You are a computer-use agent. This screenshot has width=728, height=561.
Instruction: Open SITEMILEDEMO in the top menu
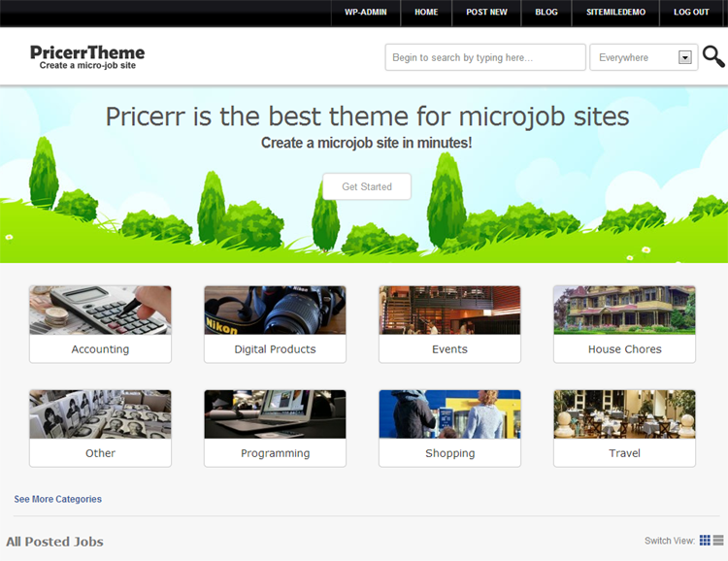(615, 12)
